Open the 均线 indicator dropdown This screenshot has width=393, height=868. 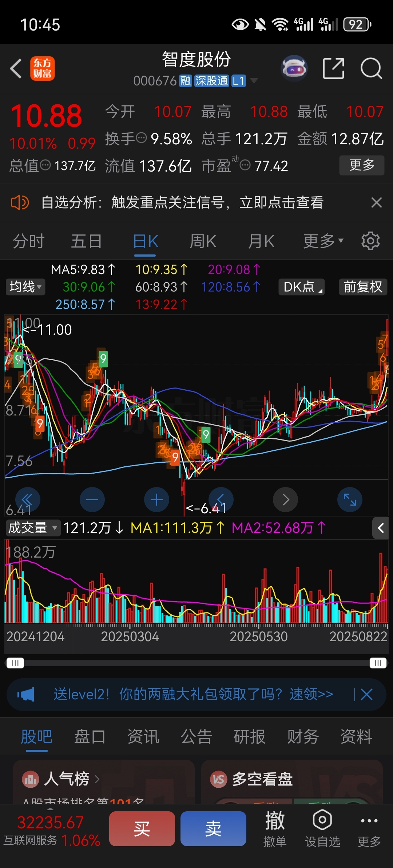coord(25,287)
